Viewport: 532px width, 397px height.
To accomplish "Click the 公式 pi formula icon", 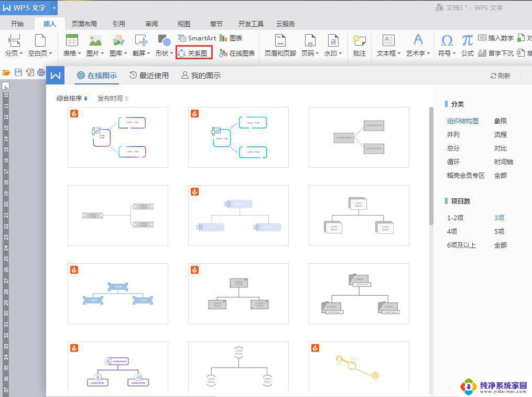I will [467, 41].
